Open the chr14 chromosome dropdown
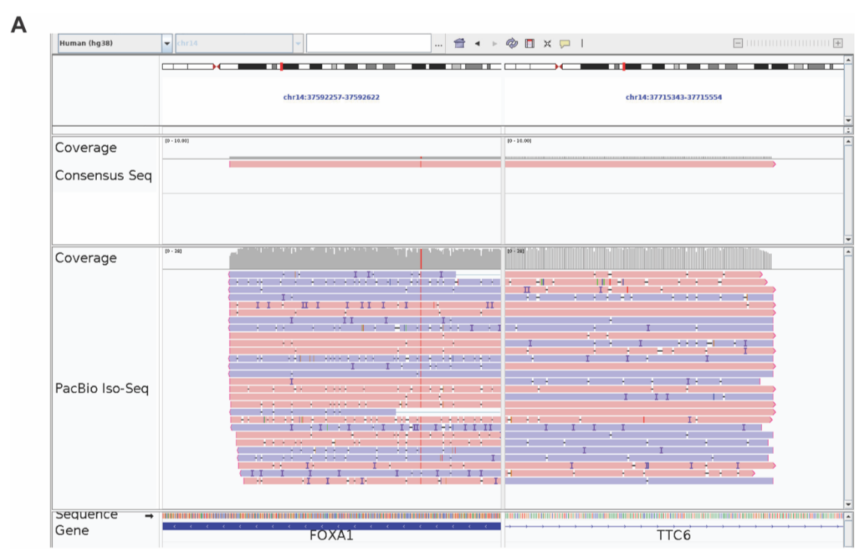 (x=239, y=43)
